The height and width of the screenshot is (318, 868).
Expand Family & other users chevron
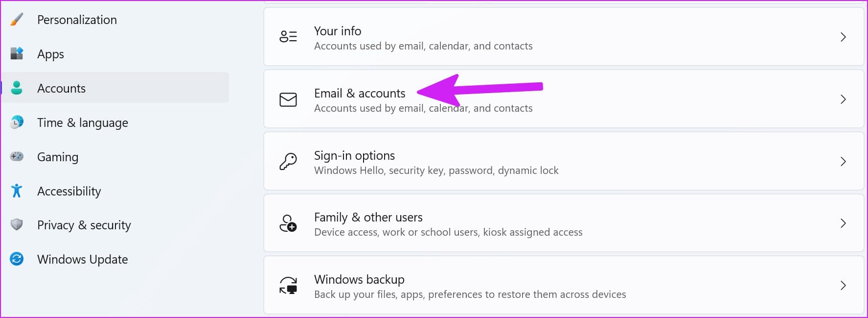[x=843, y=223]
